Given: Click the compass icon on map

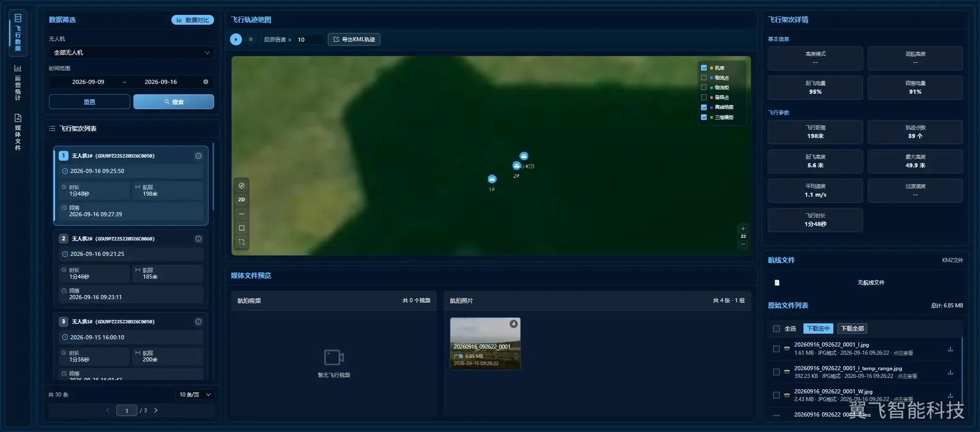Looking at the screenshot, I should 241,186.
